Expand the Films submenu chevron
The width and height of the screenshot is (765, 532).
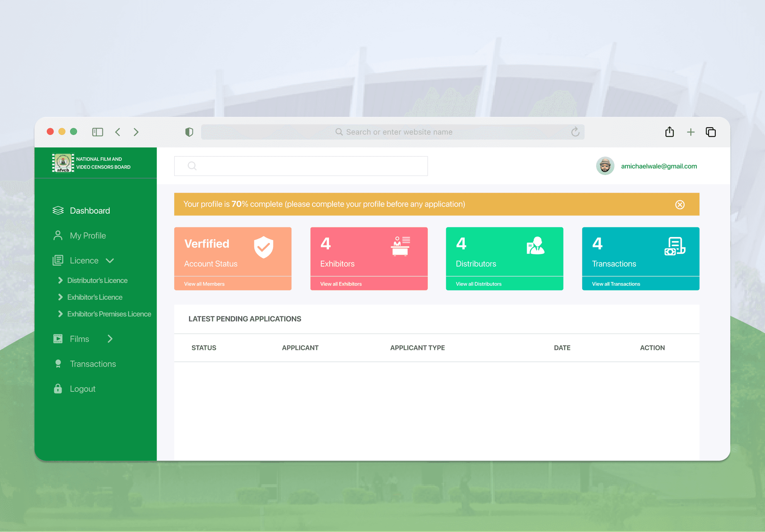(110, 339)
